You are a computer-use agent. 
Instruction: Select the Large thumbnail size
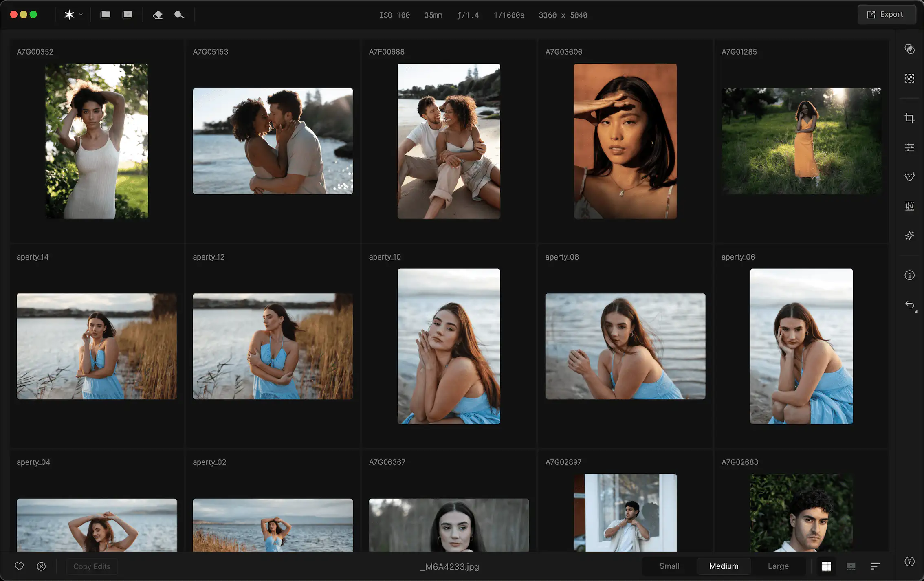(778, 566)
